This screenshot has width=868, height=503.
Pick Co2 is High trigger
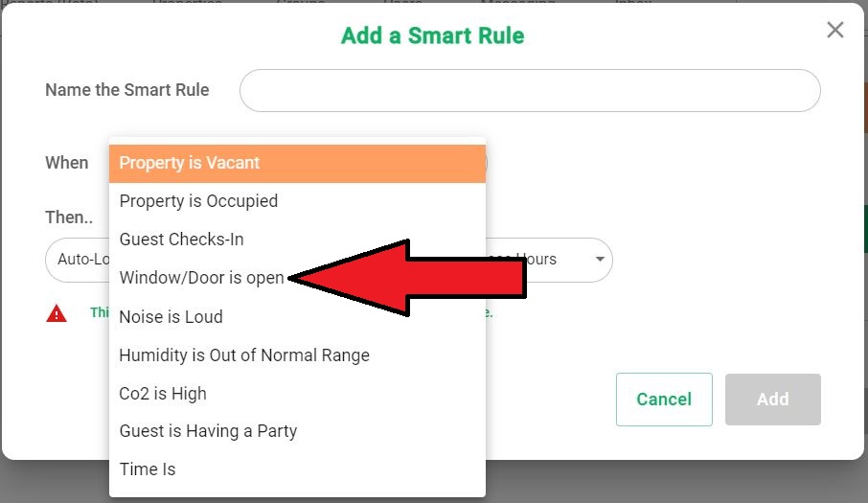[297, 393]
